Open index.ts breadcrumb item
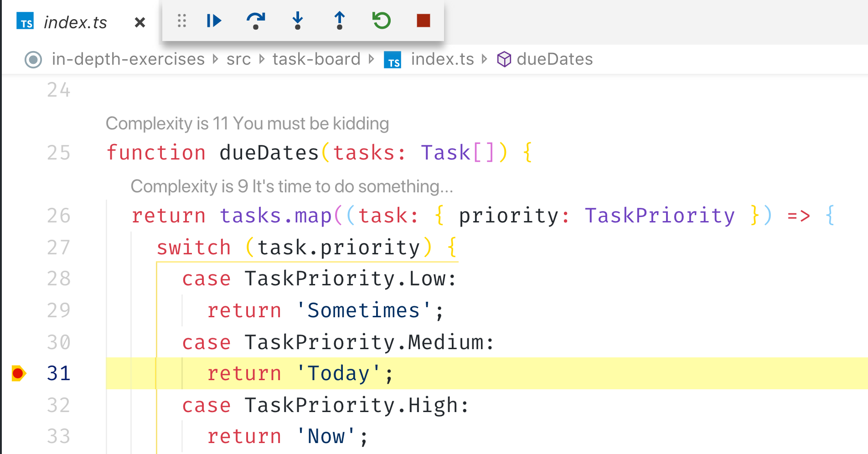868x454 pixels. click(442, 59)
